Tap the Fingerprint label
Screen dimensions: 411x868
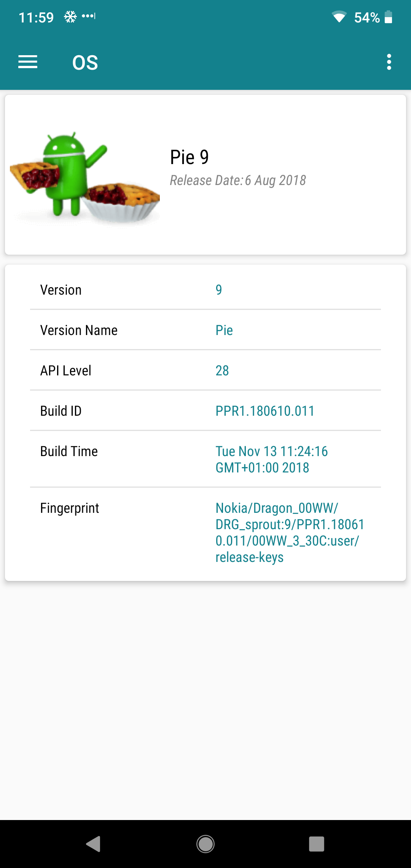pos(70,508)
